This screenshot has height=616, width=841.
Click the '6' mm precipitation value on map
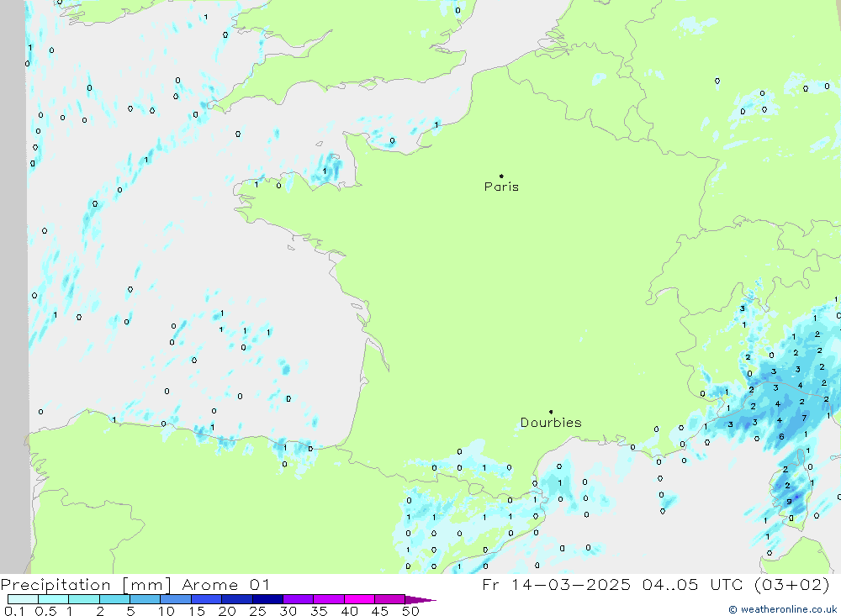[x=781, y=436]
